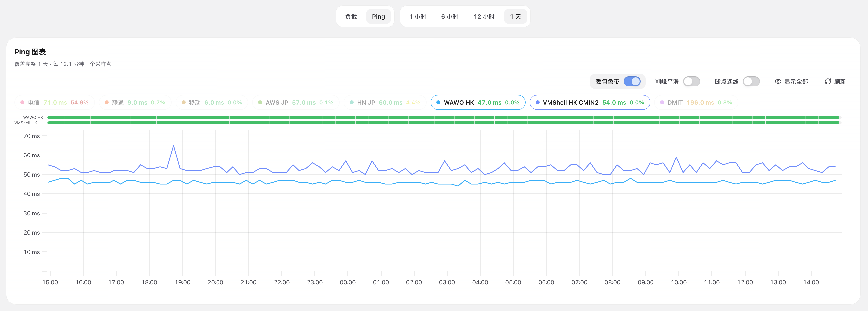
Task: Click the 19:00 x-axis label
Action: (x=182, y=282)
